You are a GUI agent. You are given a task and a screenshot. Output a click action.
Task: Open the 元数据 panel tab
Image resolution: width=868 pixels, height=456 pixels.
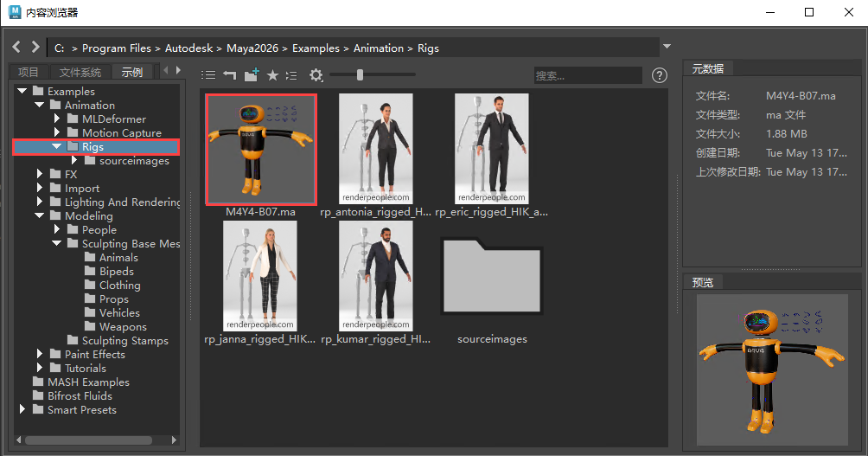pyautogui.click(x=707, y=68)
